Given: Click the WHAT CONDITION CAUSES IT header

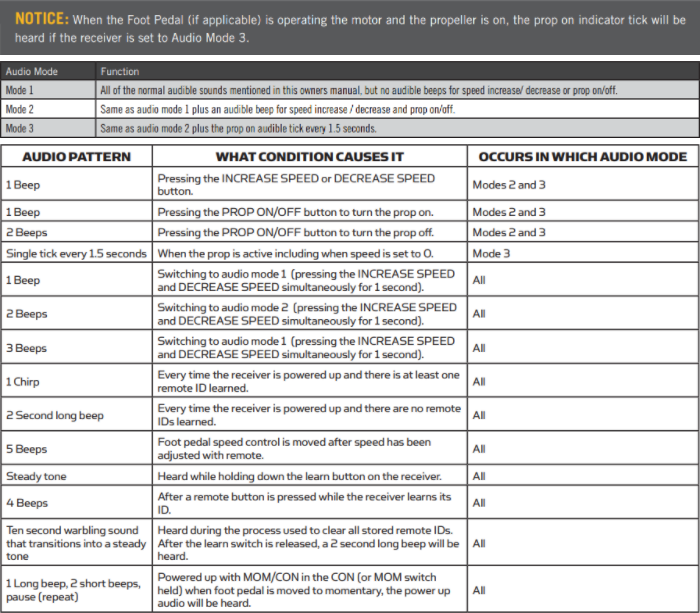Looking at the screenshot, I should coord(310,157).
